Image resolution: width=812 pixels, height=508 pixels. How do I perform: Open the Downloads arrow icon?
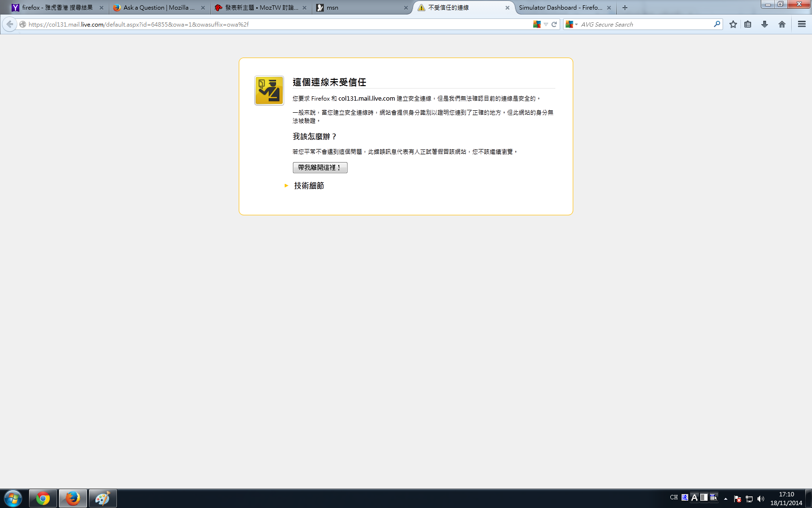click(765, 24)
